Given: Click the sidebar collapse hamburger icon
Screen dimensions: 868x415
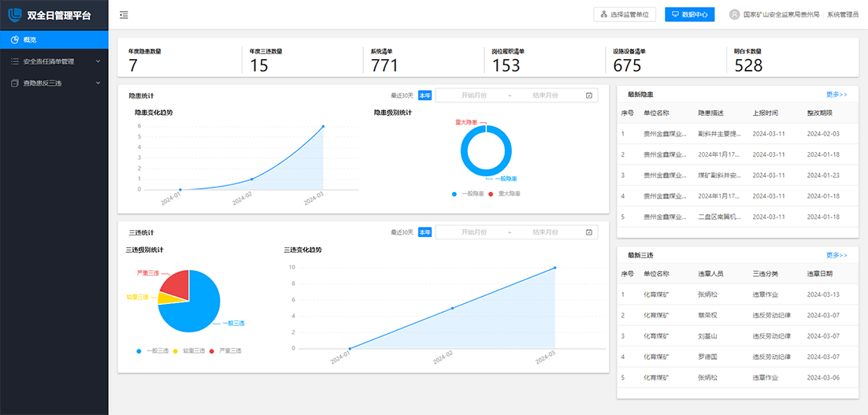Looking at the screenshot, I should (124, 15).
